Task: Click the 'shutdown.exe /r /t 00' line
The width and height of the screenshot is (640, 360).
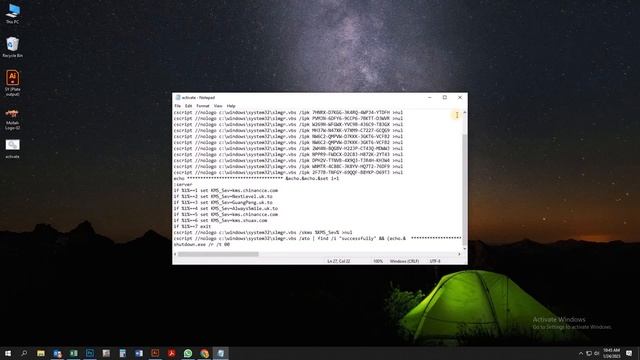Action: coord(202,244)
